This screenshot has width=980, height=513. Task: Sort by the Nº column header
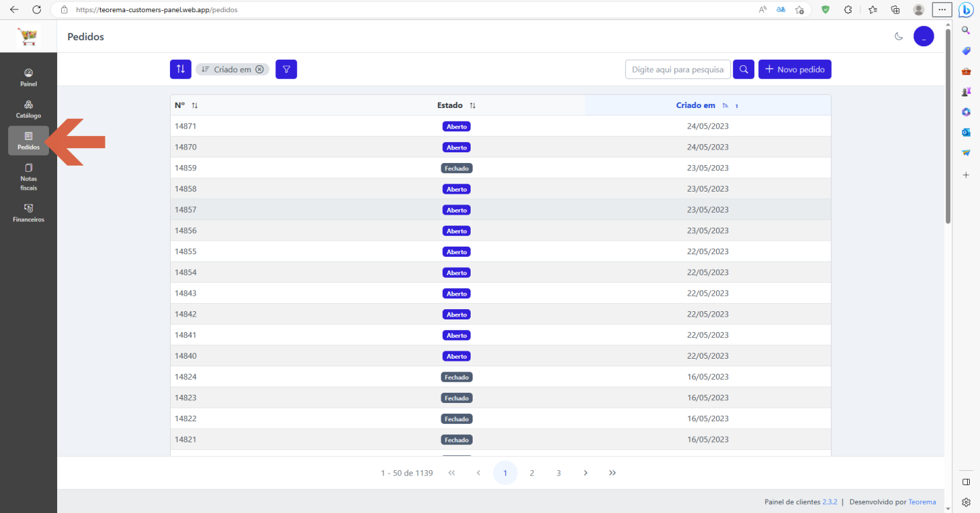point(186,105)
